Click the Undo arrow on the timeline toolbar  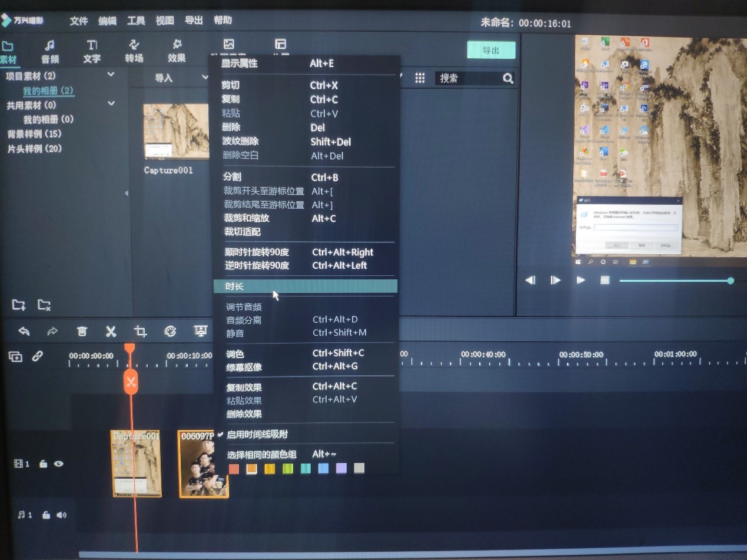click(23, 331)
